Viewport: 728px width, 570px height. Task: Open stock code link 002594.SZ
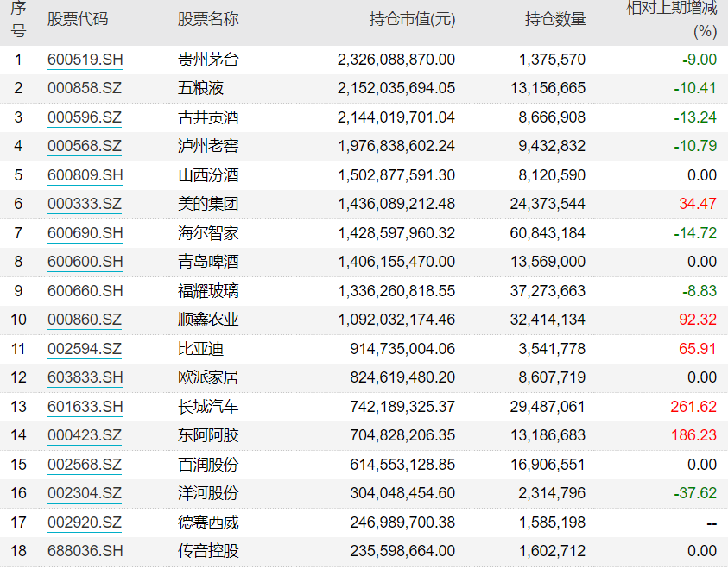click(x=85, y=349)
